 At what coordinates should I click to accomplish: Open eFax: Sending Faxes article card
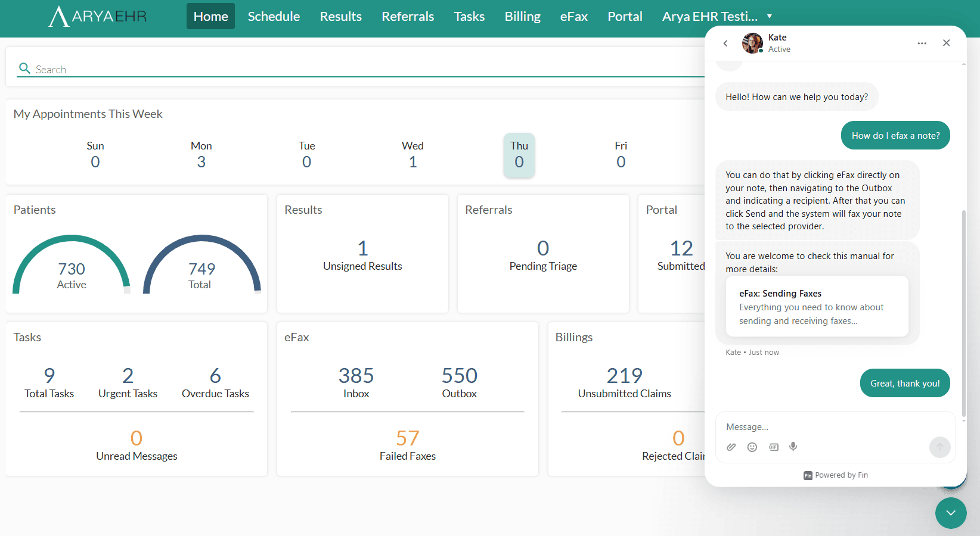(x=817, y=306)
